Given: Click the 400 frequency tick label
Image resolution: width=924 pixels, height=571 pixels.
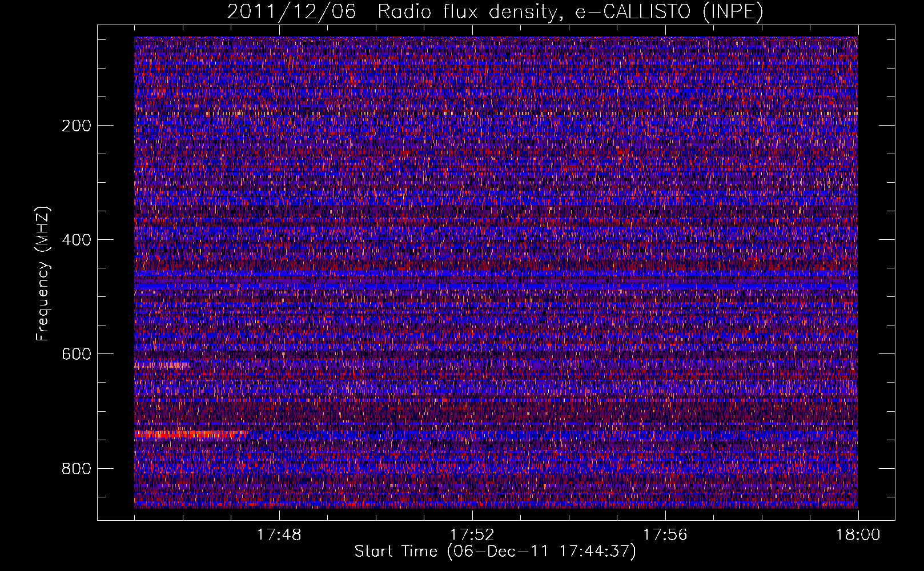Looking at the screenshot, I should tap(76, 240).
